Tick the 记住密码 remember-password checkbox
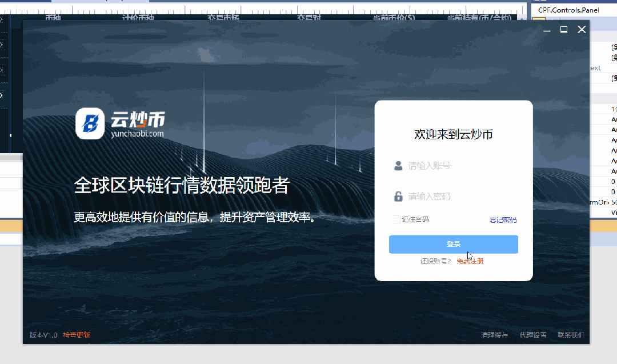617x364 pixels. 396,219
